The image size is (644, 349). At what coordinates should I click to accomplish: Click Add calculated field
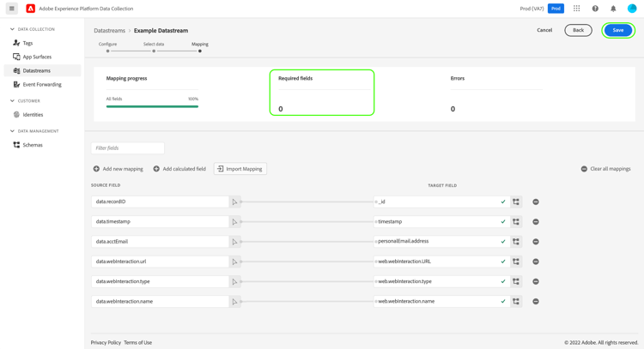[x=179, y=169]
